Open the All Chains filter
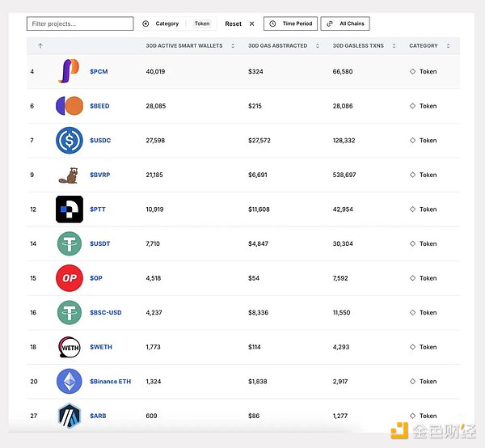Image resolution: width=485 pixels, height=448 pixels. tap(345, 24)
